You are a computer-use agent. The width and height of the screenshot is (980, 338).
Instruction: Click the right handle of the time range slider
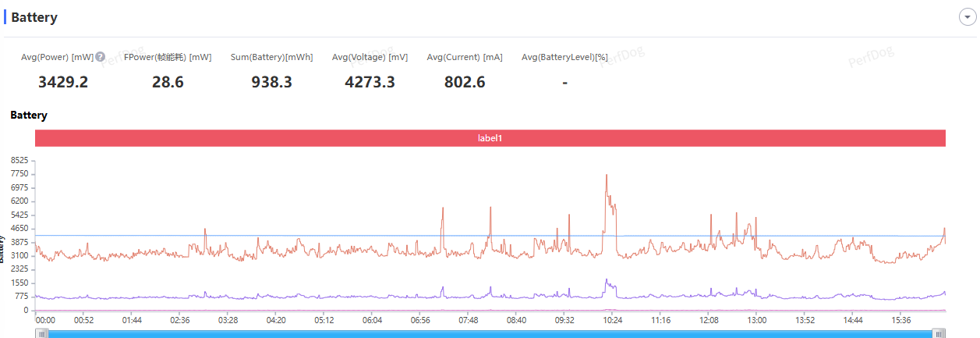pyautogui.click(x=939, y=333)
